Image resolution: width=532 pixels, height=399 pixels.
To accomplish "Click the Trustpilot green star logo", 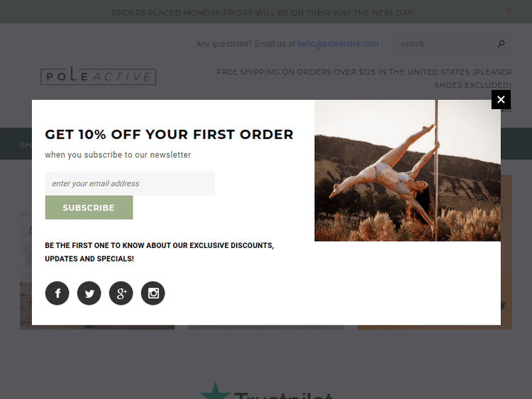I will [x=215, y=391].
